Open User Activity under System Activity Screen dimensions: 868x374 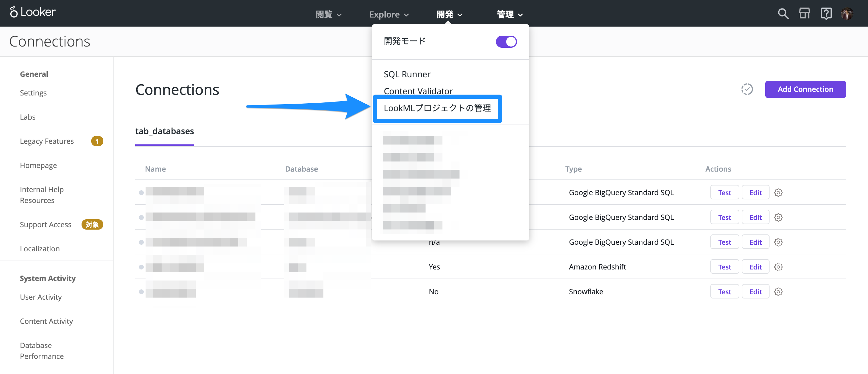click(x=40, y=297)
